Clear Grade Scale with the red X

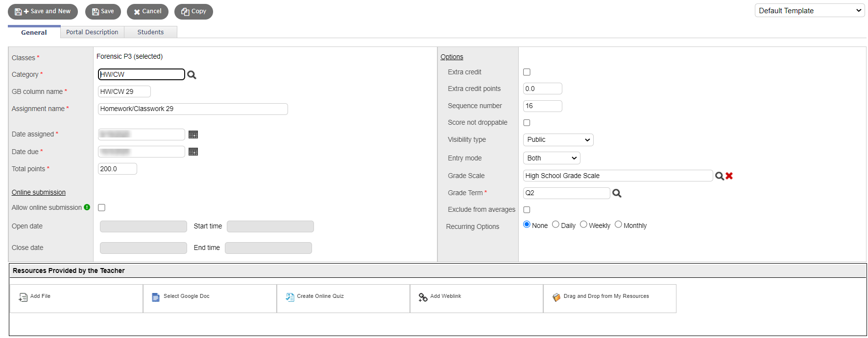[x=729, y=176]
